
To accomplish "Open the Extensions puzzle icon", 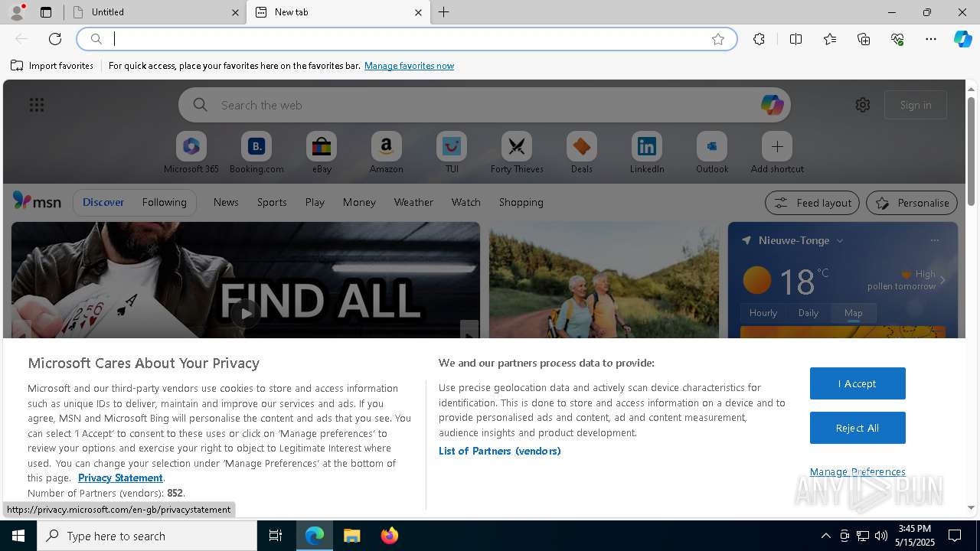I will pyautogui.click(x=759, y=39).
